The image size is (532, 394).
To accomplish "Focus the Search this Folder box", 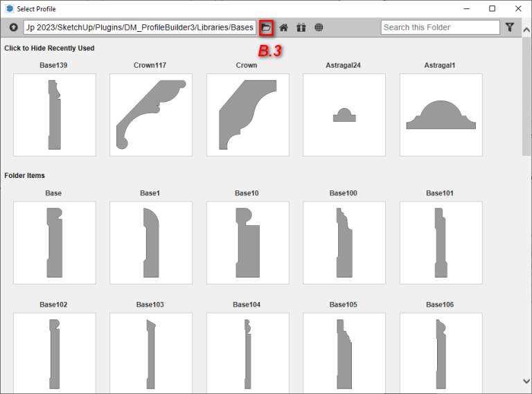I will point(441,28).
